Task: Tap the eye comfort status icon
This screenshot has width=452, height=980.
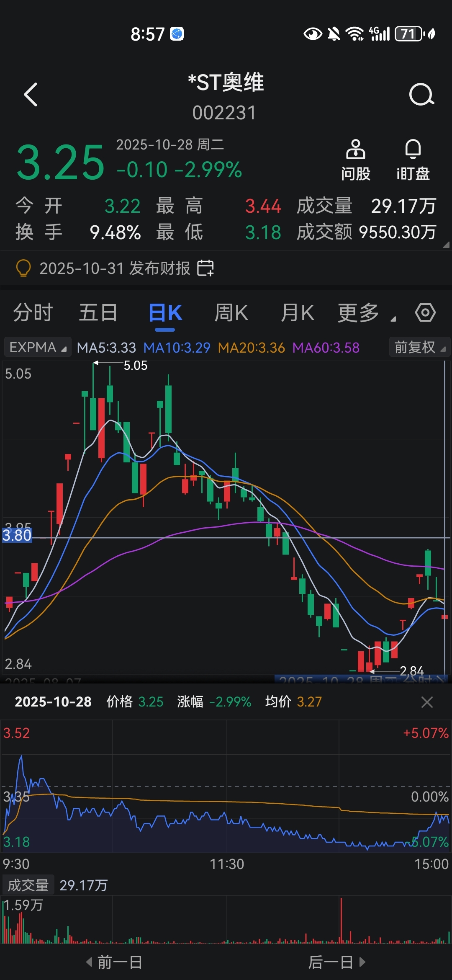Action: coord(313,34)
